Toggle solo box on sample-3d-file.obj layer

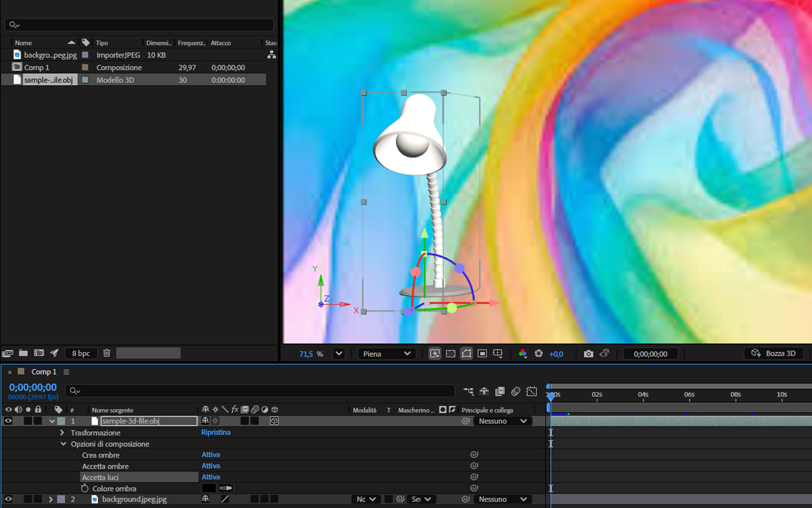click(x=28, y=421)
